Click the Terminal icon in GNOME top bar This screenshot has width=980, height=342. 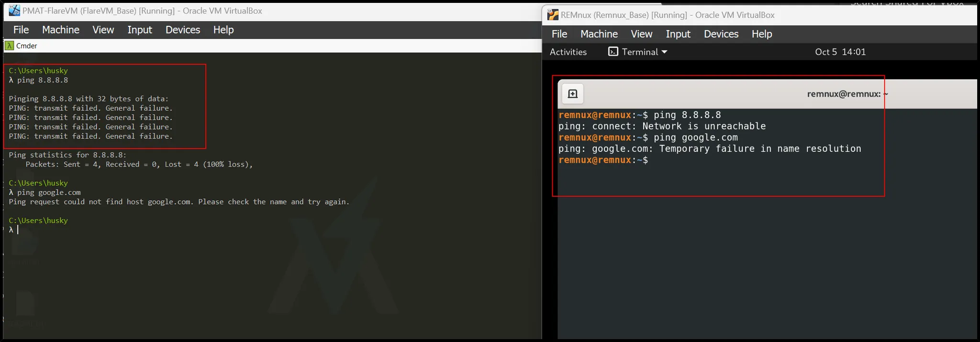(612, 52)
